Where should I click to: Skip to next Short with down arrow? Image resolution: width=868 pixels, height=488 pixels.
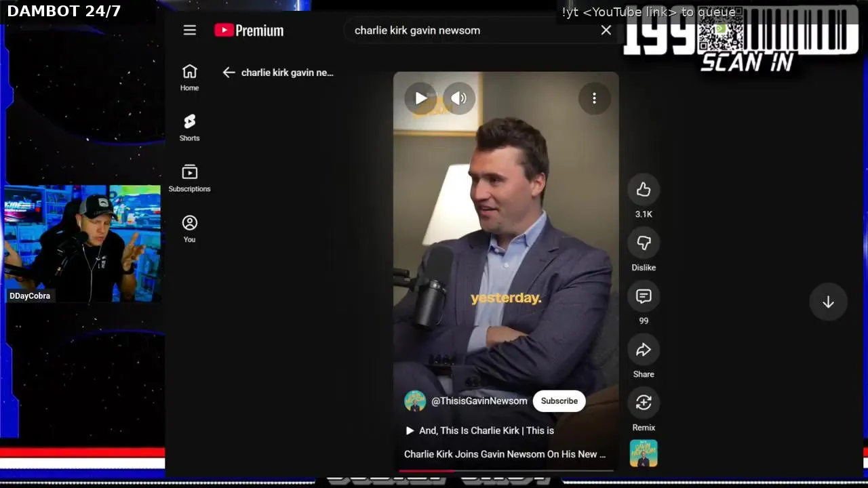pyautogui.click(x=828, y=302)
